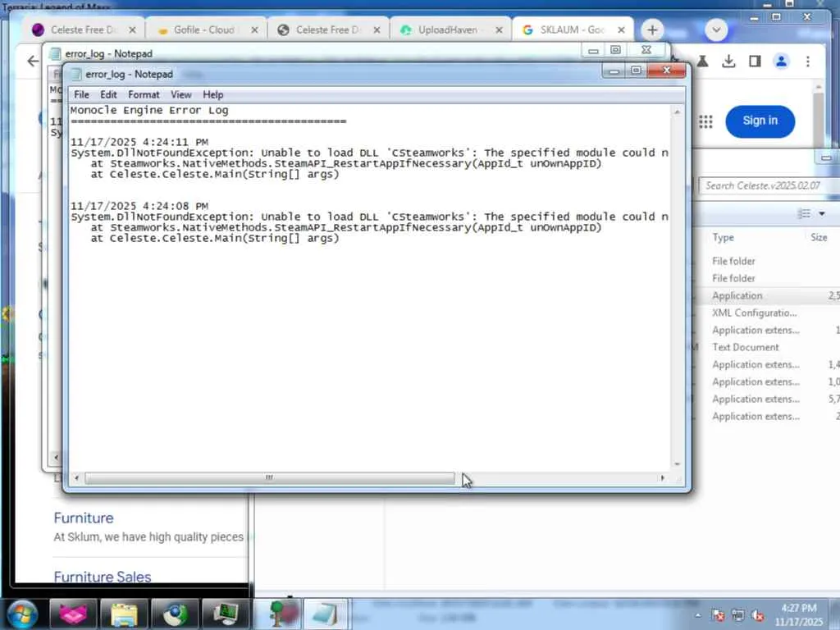The width and height of the screenshot is (840, 630).
Task: Maximize the front error_log Notepad window
Action: pyautogui.click(x=636, y=71)
